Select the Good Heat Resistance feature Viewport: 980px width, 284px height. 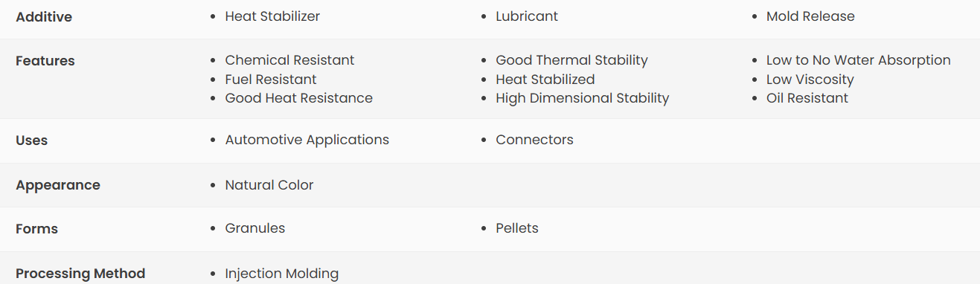tap(299, 98)
